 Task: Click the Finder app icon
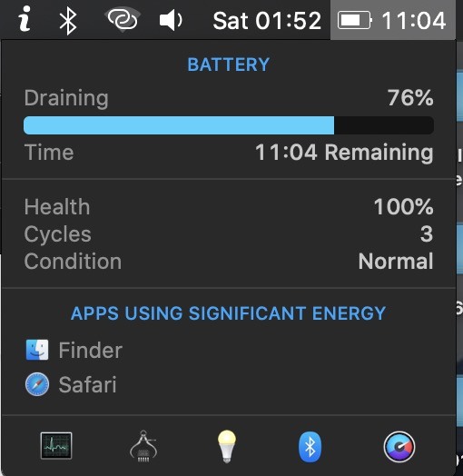pos(37,350)
